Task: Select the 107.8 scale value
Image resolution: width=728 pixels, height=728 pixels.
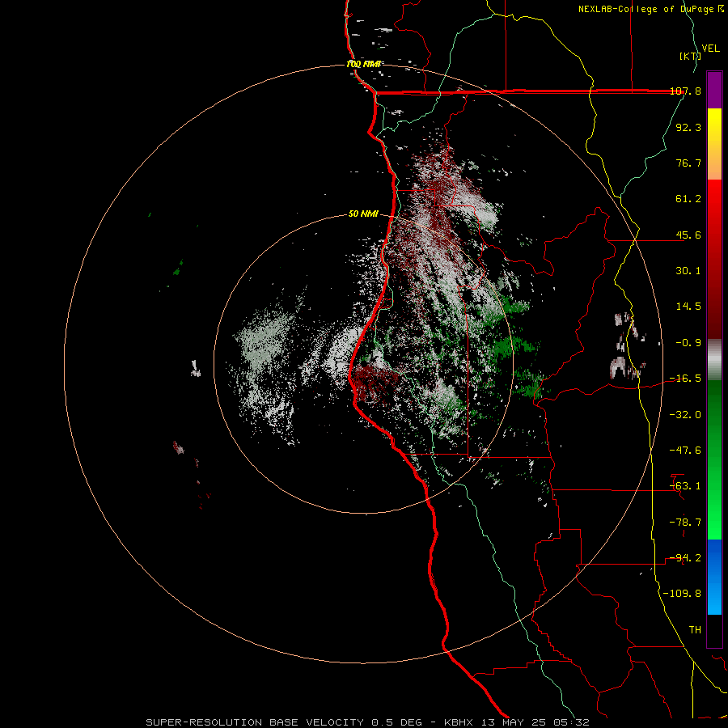Action: 686,91
